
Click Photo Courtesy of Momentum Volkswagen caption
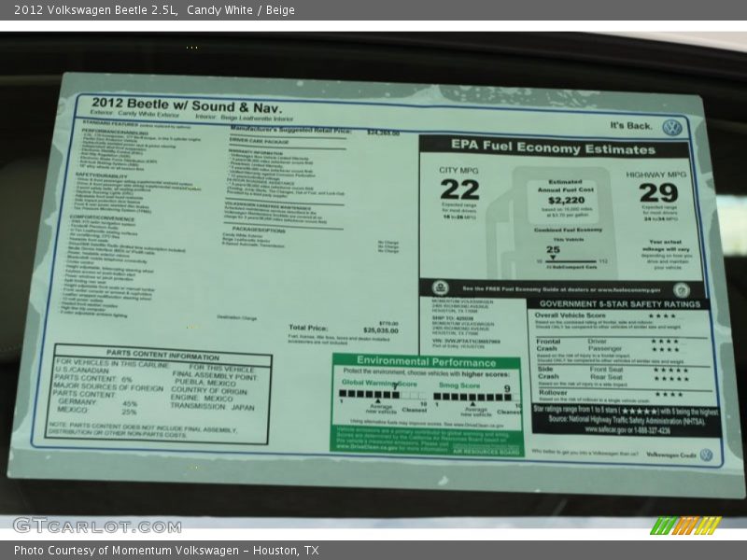point(166,551)
